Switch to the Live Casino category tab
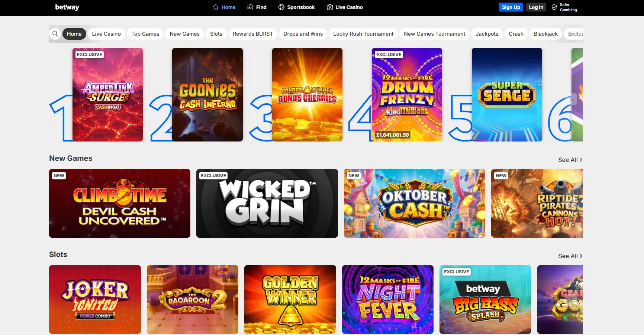Screen dimensions: 644x335 tap(106, 34)
